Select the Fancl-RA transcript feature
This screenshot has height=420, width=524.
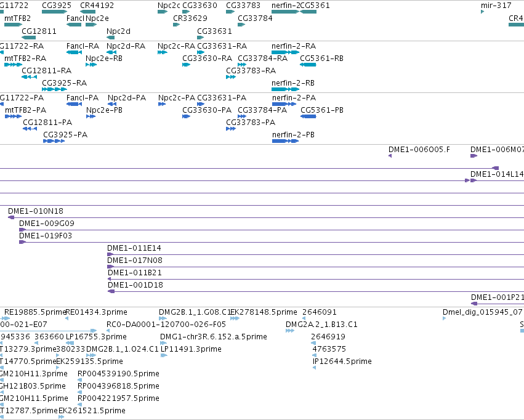pos(74,52)
